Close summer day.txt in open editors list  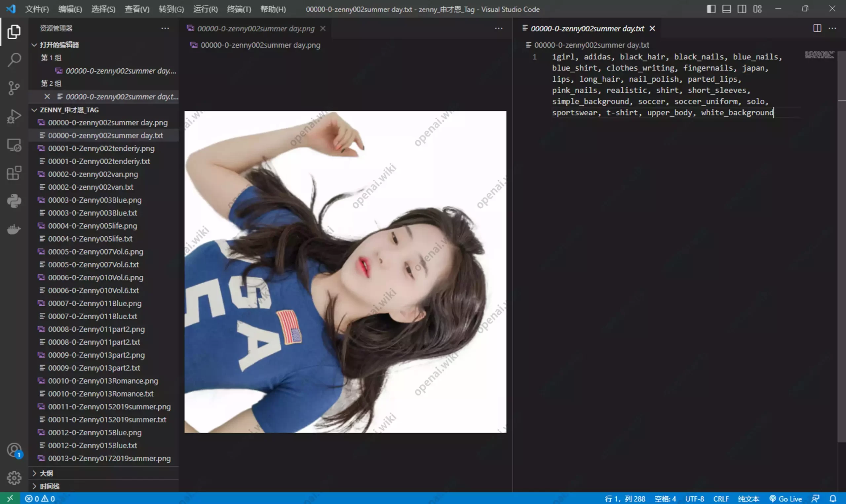pos(47,97)
